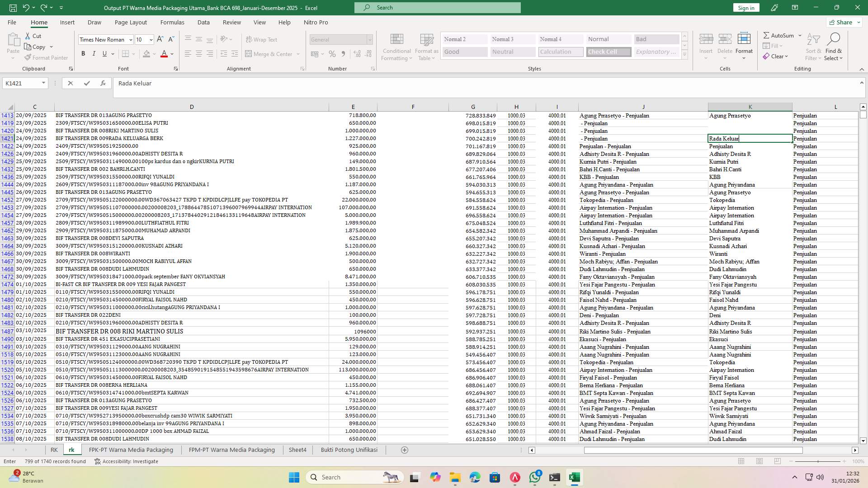This screenshot has height=488, width=868.
Task: Open the Fill Color dropdown arrow
Action: pyautogui.click(x=153, y=54)
